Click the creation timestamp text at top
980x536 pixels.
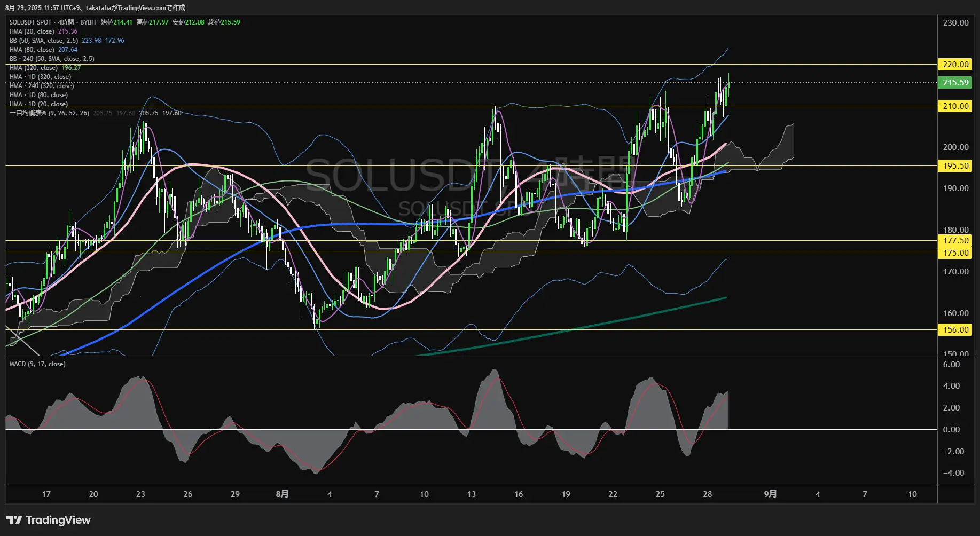click(x=95, y=7)
